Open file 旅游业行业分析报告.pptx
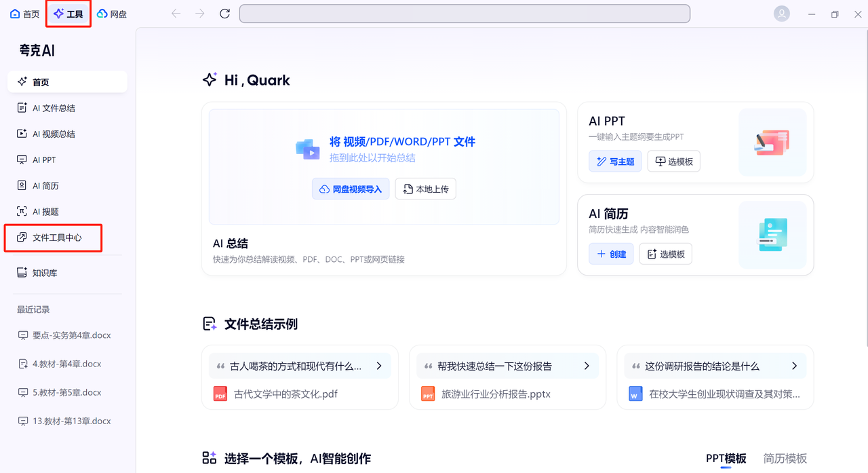 pyautogui.click(x=496, y=394)
